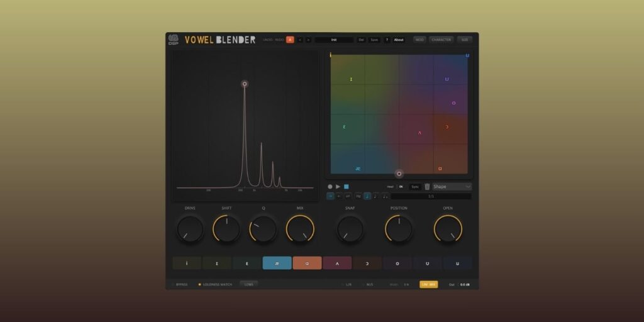Click the play triangle button
The image size is (644, 322).
tap(338, 186)
